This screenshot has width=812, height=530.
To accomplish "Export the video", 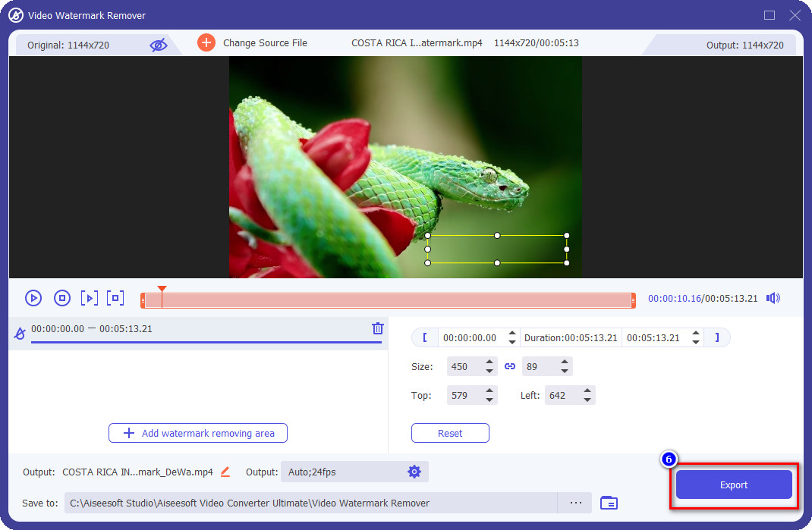I will pyautogui.click(x=733, y=485).
